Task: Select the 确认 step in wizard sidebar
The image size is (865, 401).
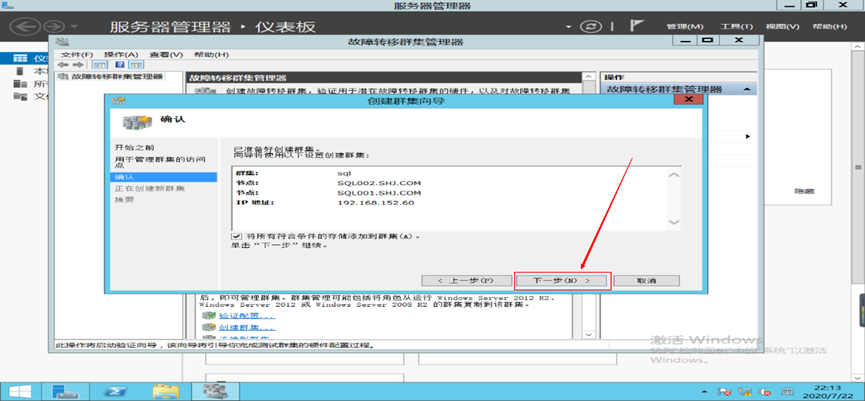Action: pyautogui.click(x=163, y=177)
